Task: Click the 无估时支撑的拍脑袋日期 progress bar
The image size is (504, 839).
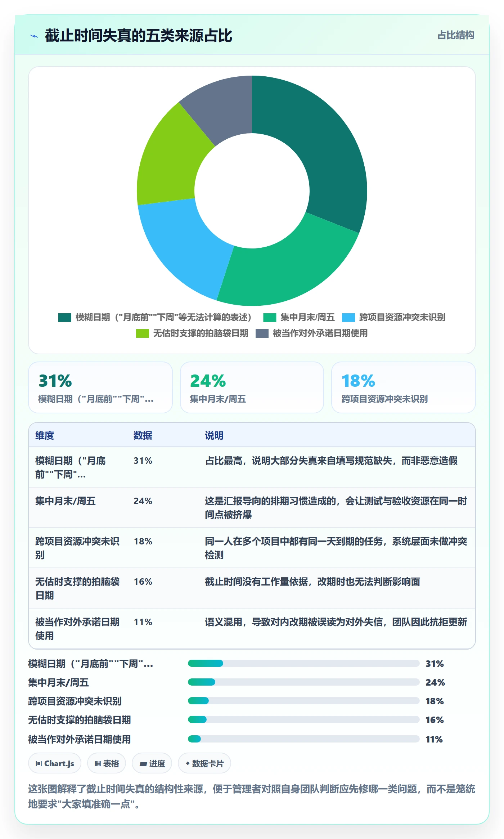Action: point(303,719)
